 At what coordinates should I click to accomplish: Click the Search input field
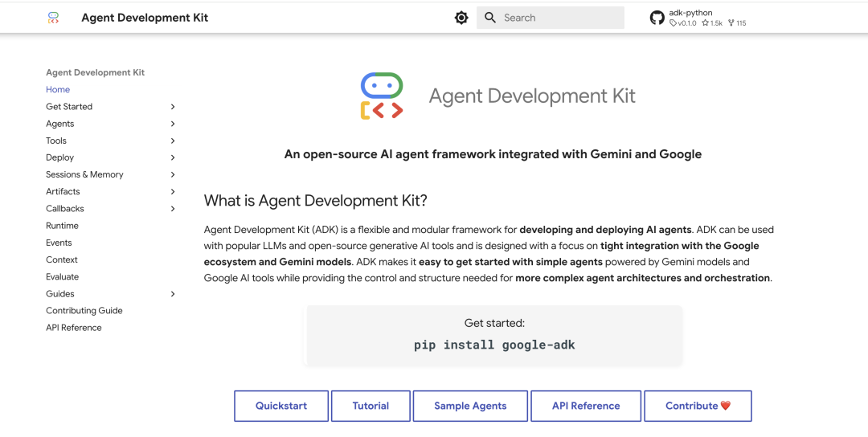[559, 18]
